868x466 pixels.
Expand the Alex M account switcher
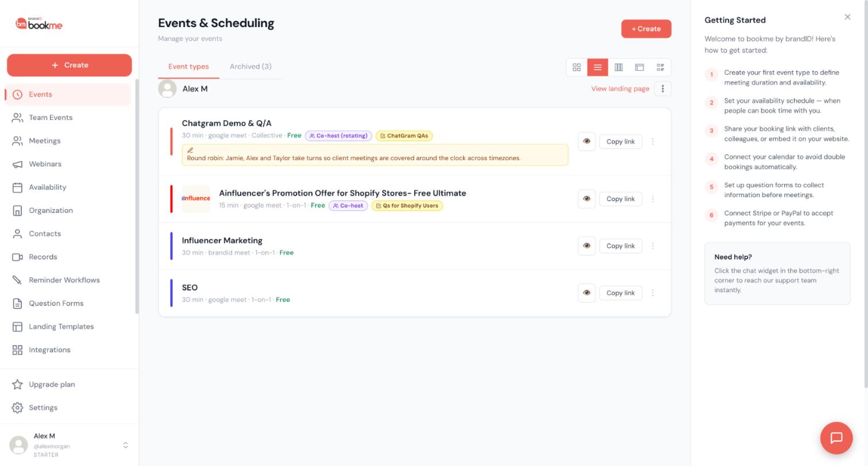coord(125,445)
